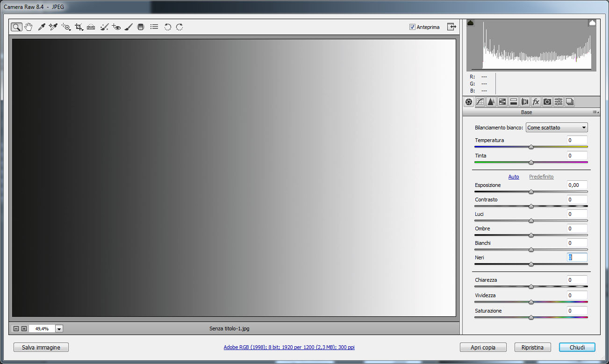
Task: Click the Esposizione slider handle
Action: point(531,192)
